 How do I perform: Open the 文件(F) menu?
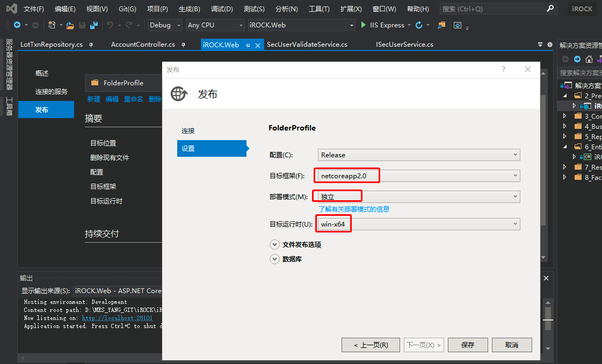33,9
